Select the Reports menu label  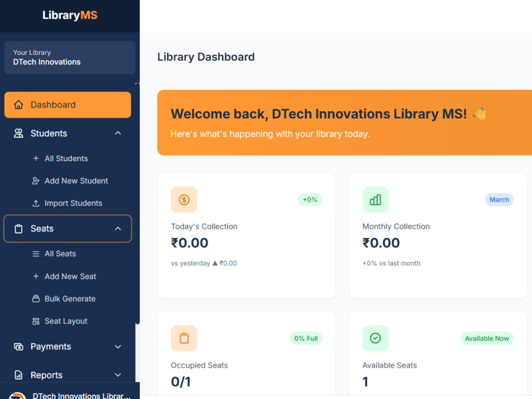46,375
